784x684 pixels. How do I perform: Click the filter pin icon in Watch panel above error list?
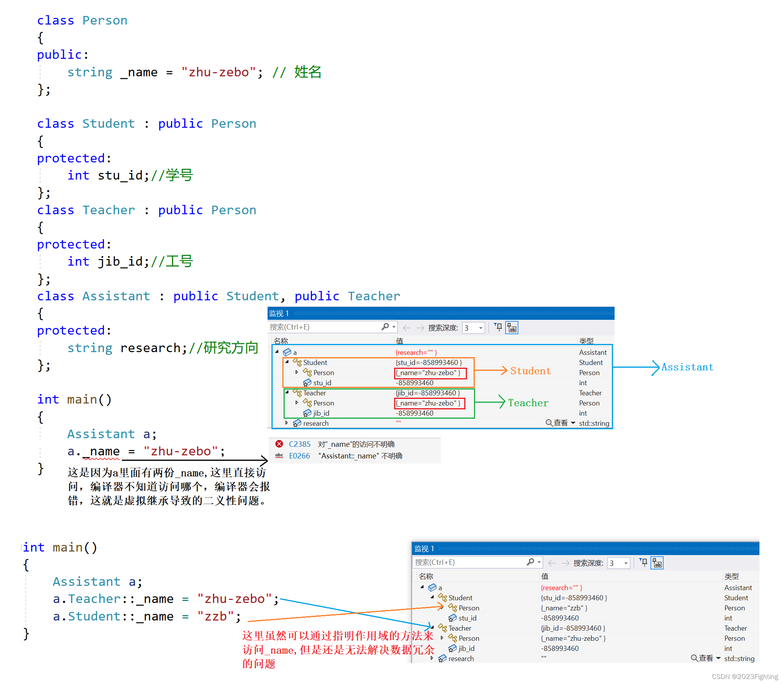click(x=498, y=327)
